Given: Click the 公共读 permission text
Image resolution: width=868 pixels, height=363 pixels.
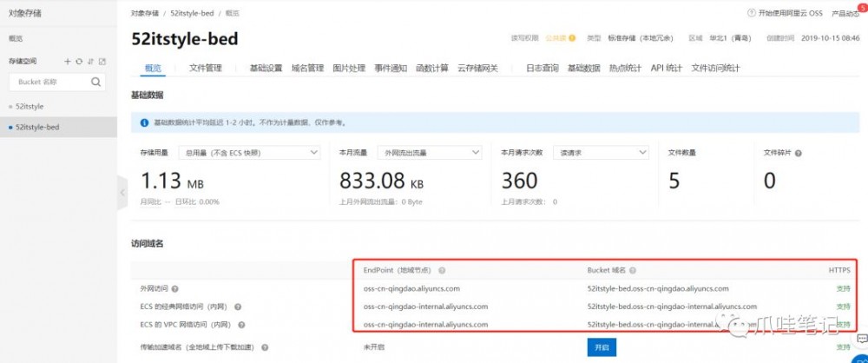Looking at the screenshot, I should tap(556, 38).
